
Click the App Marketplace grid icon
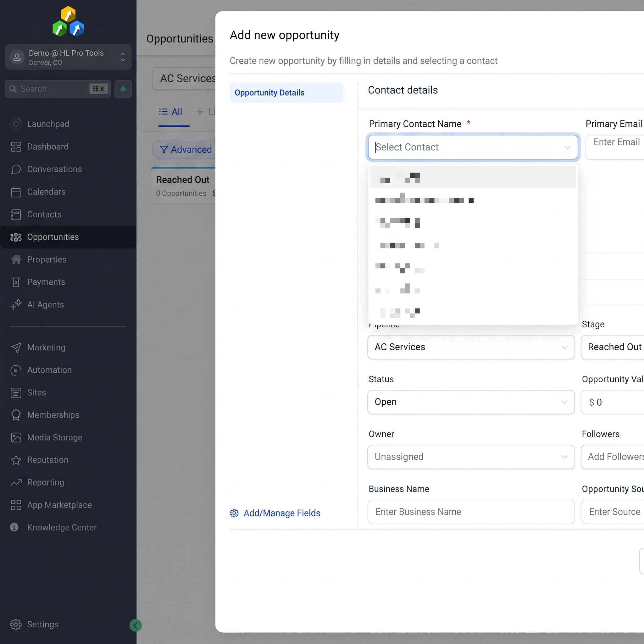click(x=16, y=505)
